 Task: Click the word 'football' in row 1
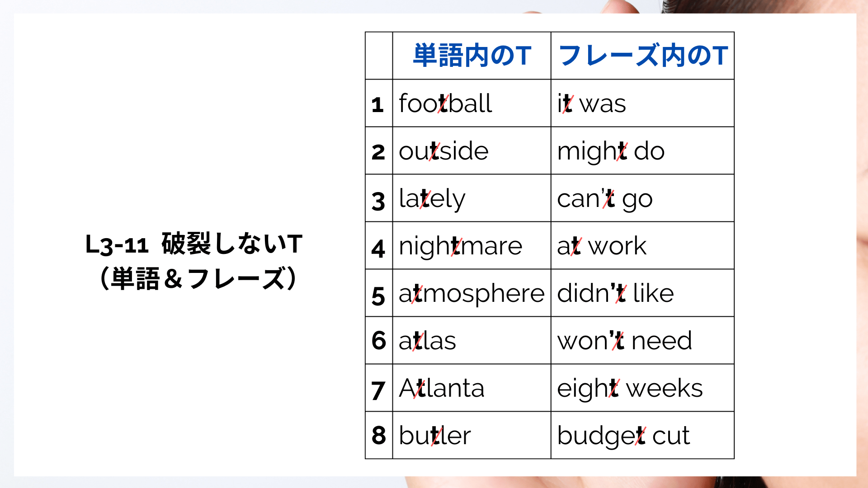445,103
